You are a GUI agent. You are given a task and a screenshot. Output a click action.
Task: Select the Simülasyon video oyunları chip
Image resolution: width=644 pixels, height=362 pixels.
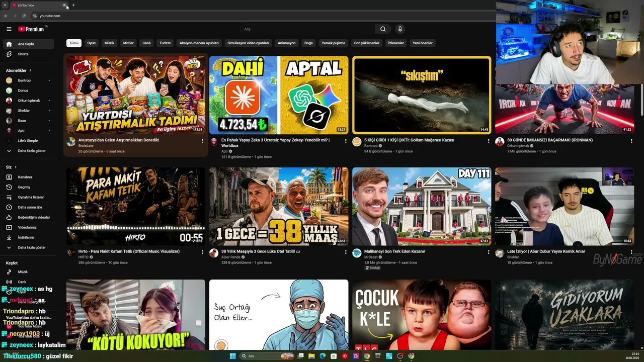click(x=248, y=43)
